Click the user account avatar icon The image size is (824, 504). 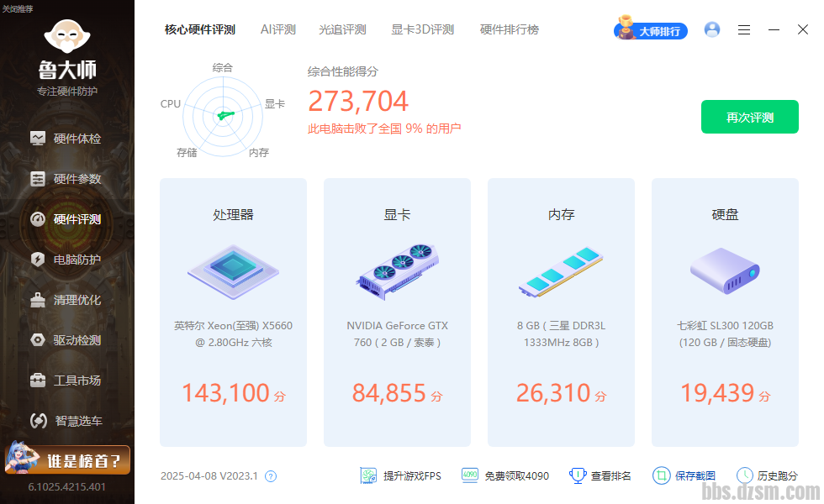(712, 29)
